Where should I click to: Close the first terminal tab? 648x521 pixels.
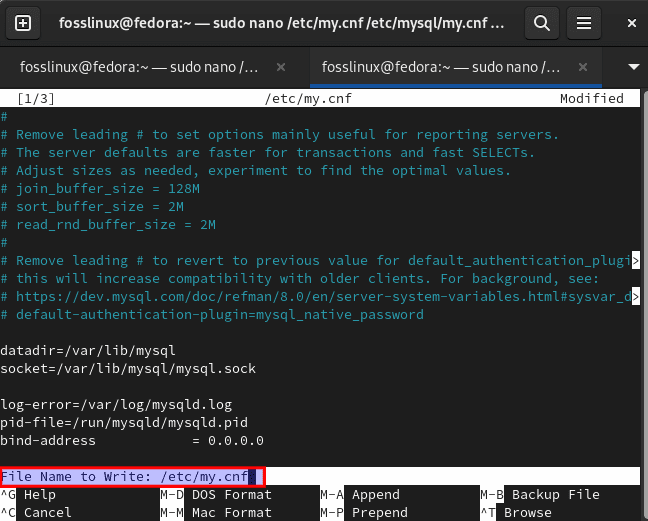[x=281, y=67]
